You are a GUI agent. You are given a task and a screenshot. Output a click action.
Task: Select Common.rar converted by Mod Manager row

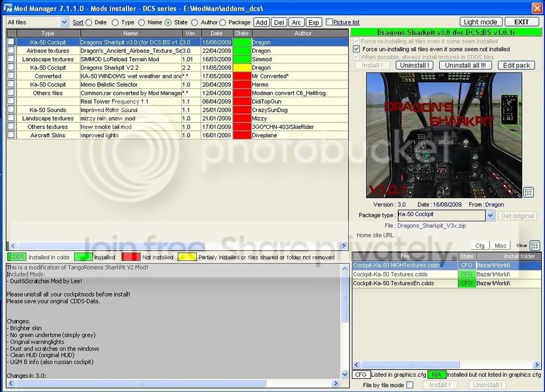[x=178, y=93]
